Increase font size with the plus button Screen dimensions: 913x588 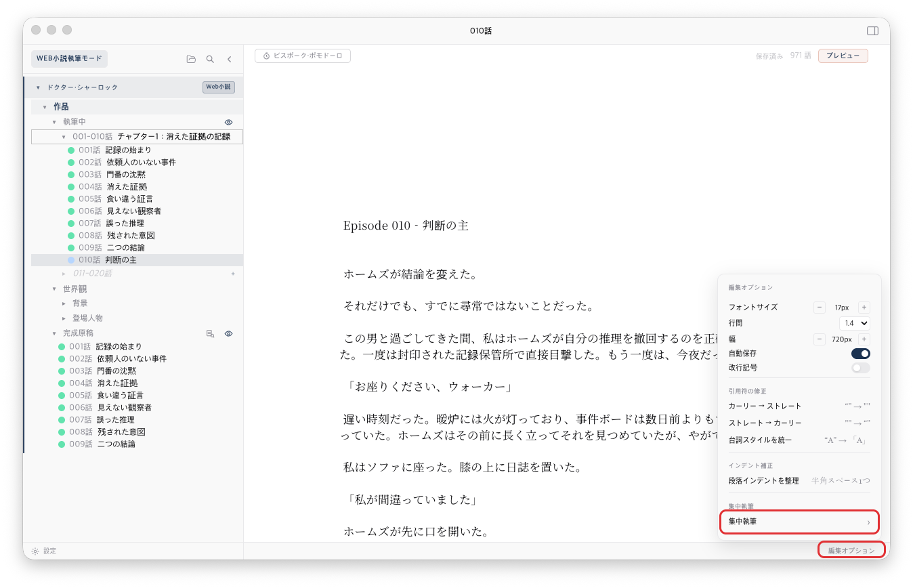(x=864, y=307)
